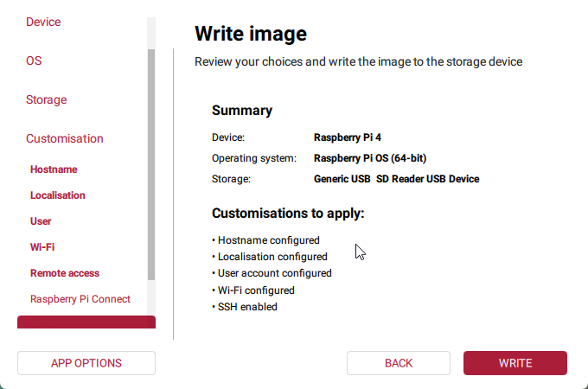Open Remote access settings

pyautogui.click(x=65, y=273)
